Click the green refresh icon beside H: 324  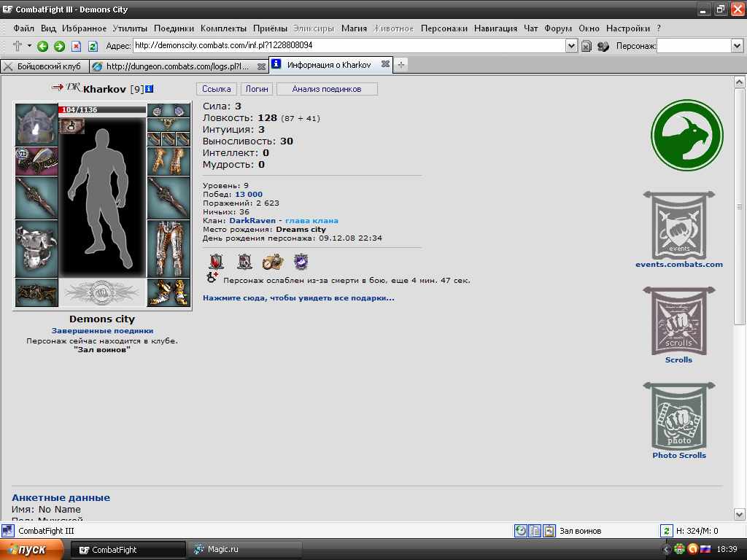[x=666, y=531]
